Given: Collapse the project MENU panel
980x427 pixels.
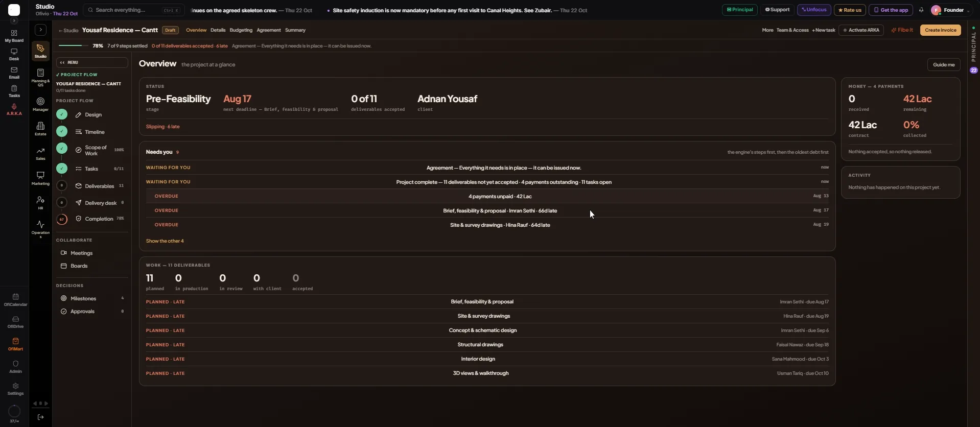Looking at the screenshot, I should tap(92, 62).
